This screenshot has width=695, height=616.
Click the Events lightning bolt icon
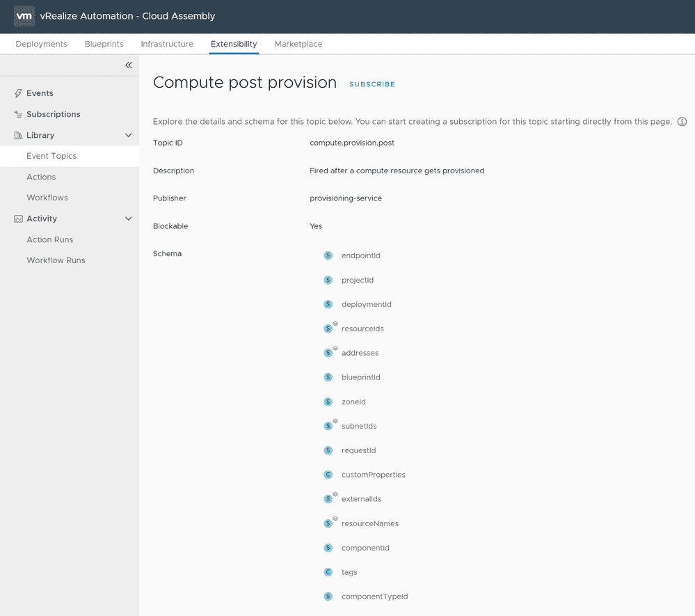(x=18, y=93)
